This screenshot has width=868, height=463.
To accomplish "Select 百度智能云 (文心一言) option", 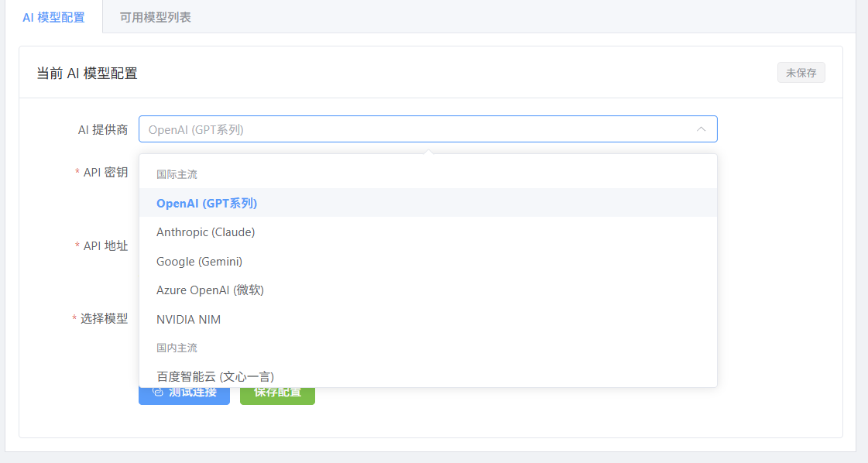I will pyautogui.click(x=214, y=377).
